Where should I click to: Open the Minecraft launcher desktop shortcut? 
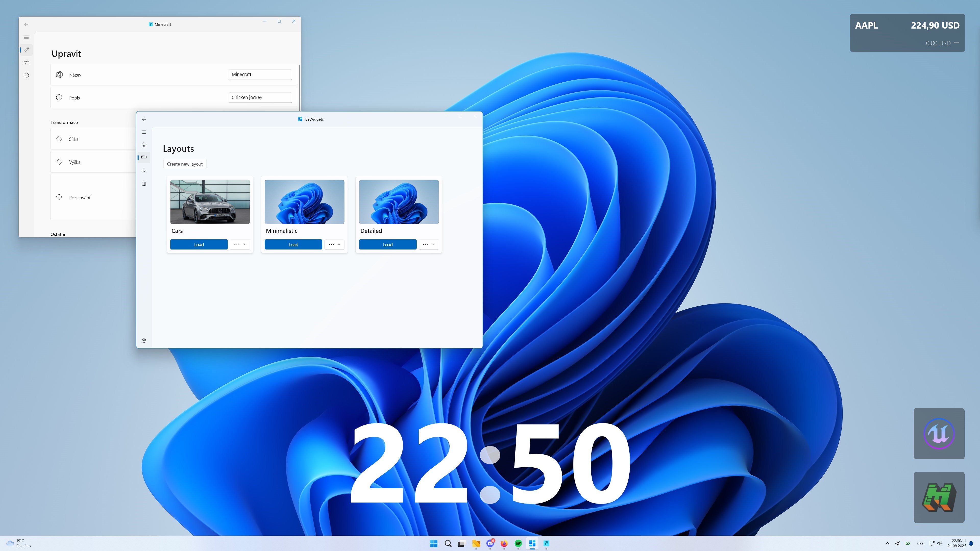[x=939, y=497]
